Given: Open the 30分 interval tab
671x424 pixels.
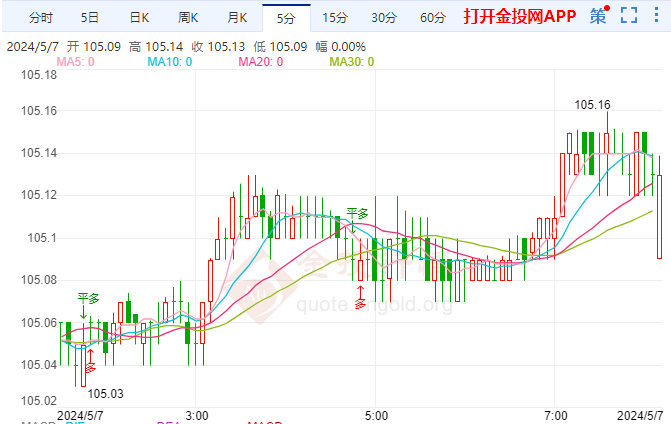Looking at the screenshot, I should 384,18.
